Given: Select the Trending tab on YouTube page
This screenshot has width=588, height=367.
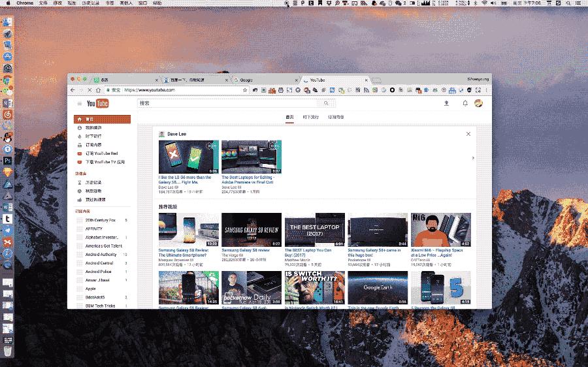Looking at the screenshot, I should coord(310,117).
